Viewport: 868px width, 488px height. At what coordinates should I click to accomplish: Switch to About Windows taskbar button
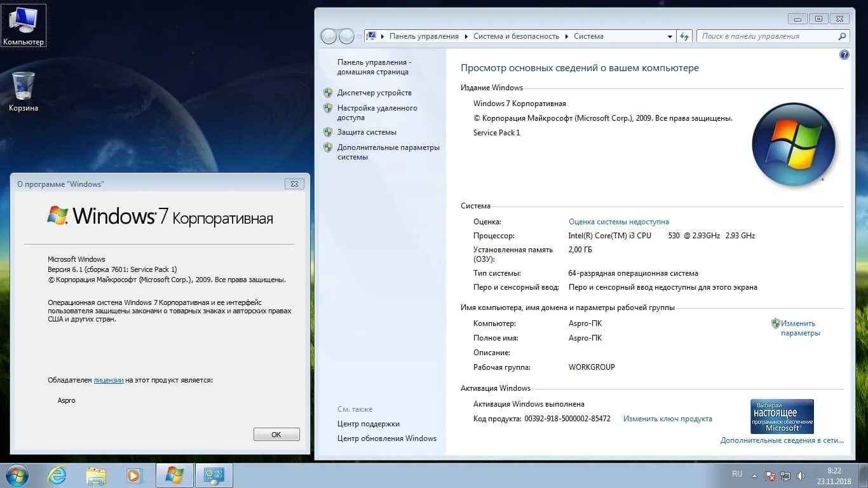174,475
